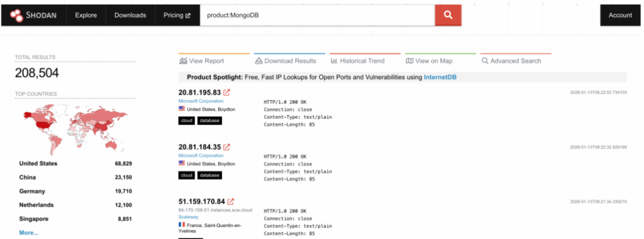644x239 pixels.
Task: Click United States, Boydton under 20.81.195.83
Action: pyautogui.click(x=211, y=109)
